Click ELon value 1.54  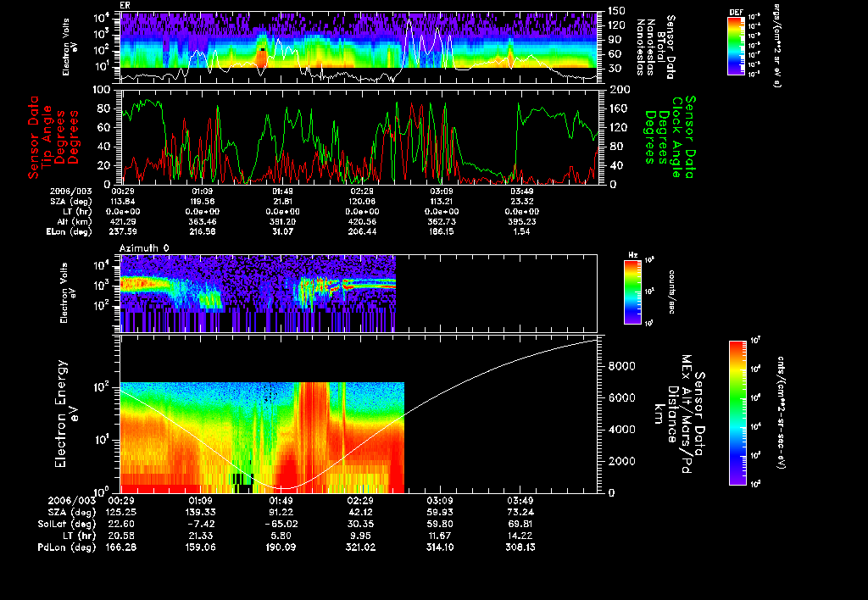[x=521, y=231]
